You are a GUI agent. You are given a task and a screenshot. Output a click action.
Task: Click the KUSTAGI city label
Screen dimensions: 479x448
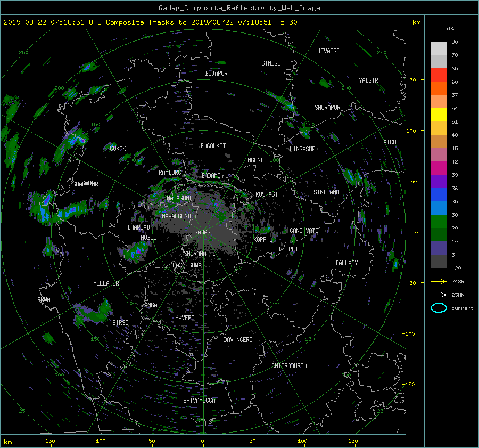pyautogui.click(x=267, y=194)
